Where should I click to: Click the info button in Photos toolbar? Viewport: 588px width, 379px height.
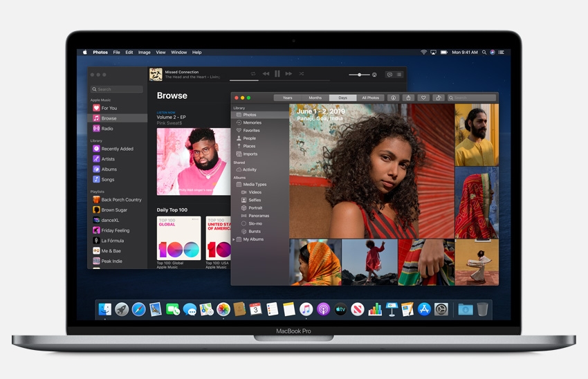point(393,98)
